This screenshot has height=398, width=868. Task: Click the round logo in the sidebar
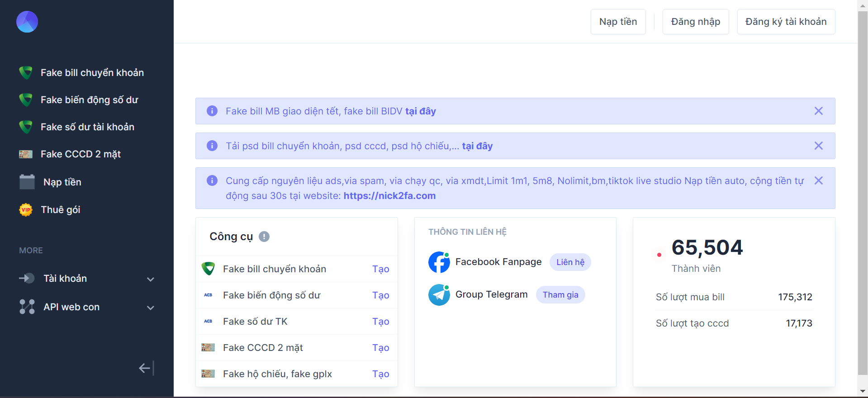[27, 22]
